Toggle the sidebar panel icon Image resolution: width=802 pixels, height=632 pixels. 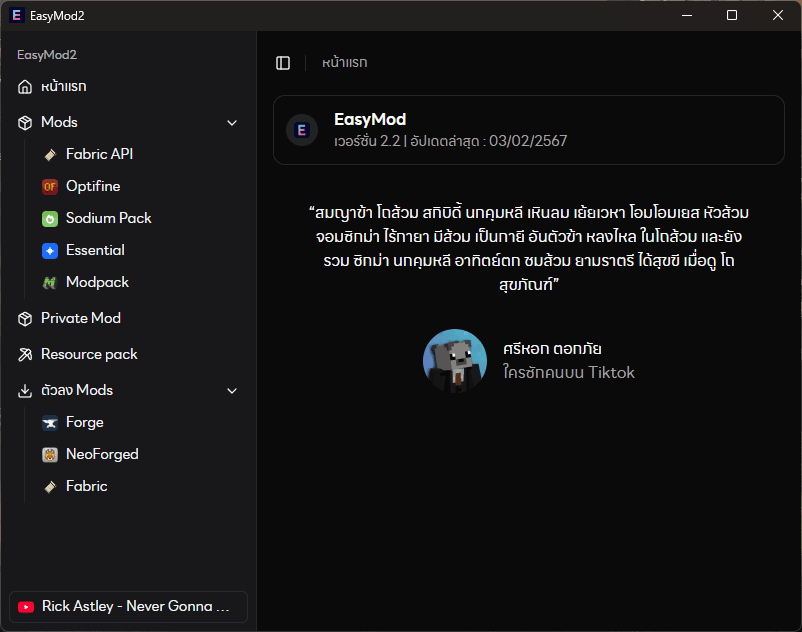click(283, 63)
